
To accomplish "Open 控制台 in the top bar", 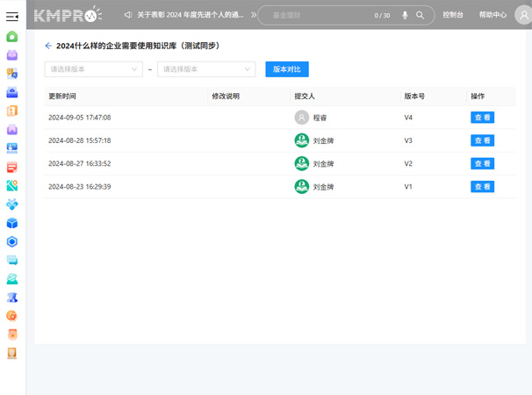I will (454, 15).
